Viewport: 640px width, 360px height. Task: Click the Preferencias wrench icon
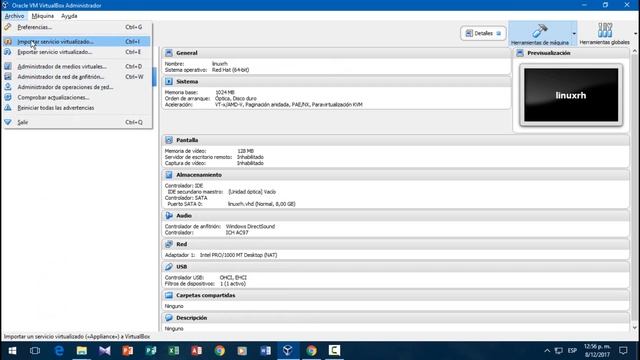(8, 27)
